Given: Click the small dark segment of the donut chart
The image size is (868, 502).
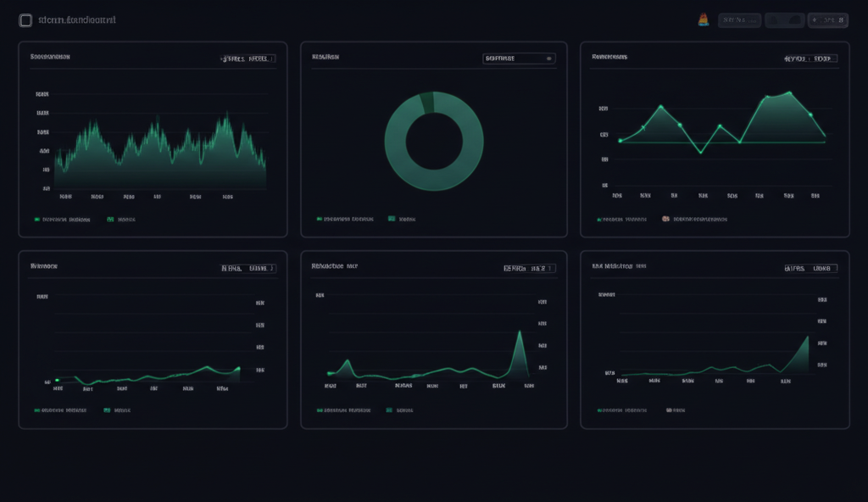Looking at the screenshot, I should [x=426, y=103].
